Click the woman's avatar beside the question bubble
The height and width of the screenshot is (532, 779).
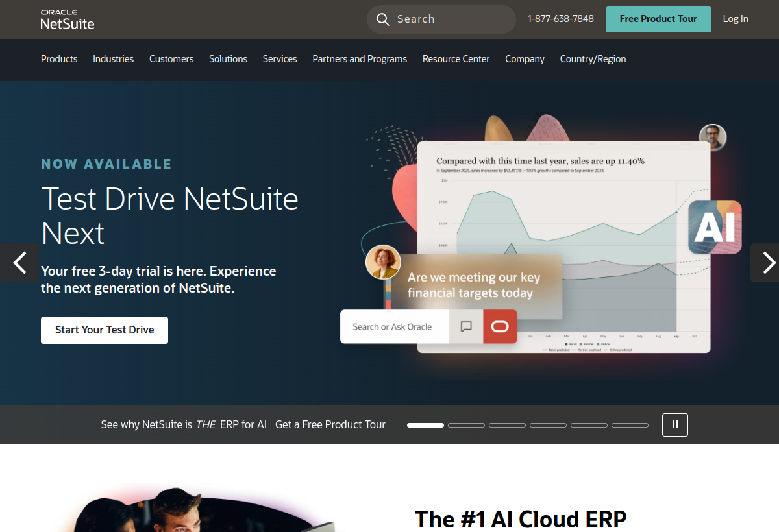click(x=383, y=262)
